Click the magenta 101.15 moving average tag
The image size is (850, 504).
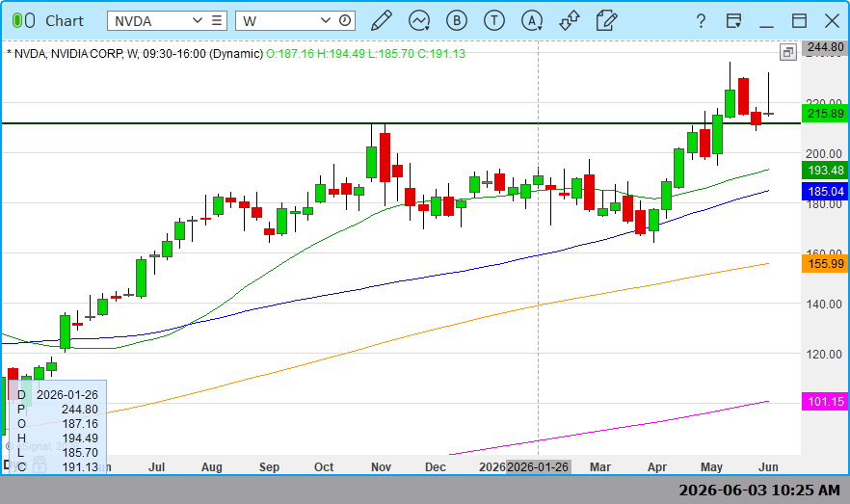(825, 402)
